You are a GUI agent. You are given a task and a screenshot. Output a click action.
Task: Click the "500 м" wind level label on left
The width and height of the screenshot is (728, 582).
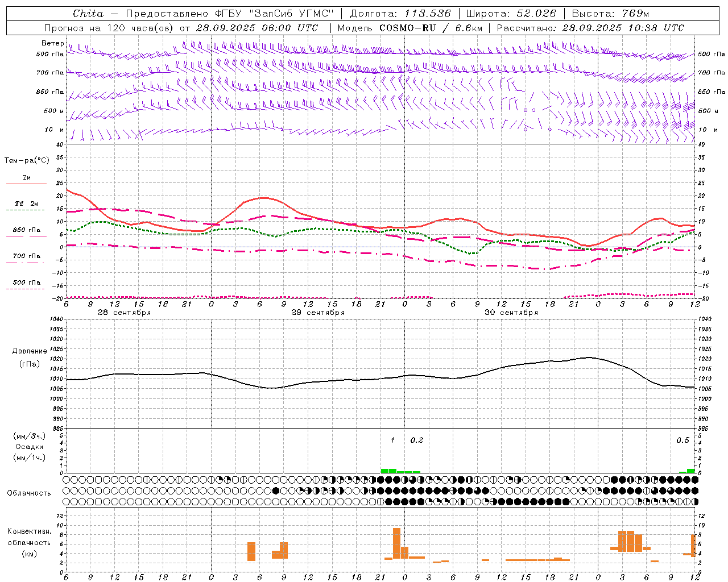pos(54,111)
